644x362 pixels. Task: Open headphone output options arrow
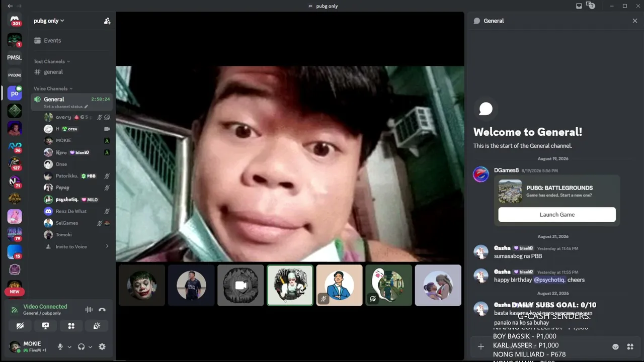91,346
